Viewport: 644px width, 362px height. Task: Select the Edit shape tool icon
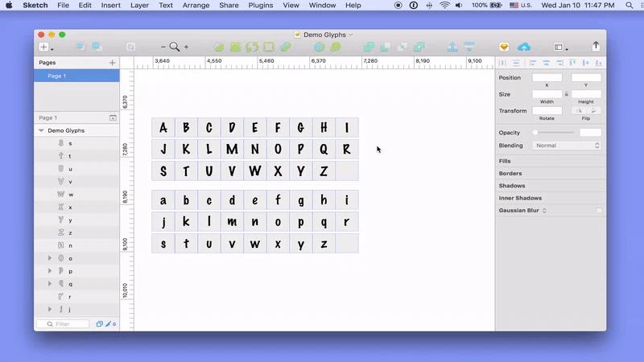click(x=219, y=47)
